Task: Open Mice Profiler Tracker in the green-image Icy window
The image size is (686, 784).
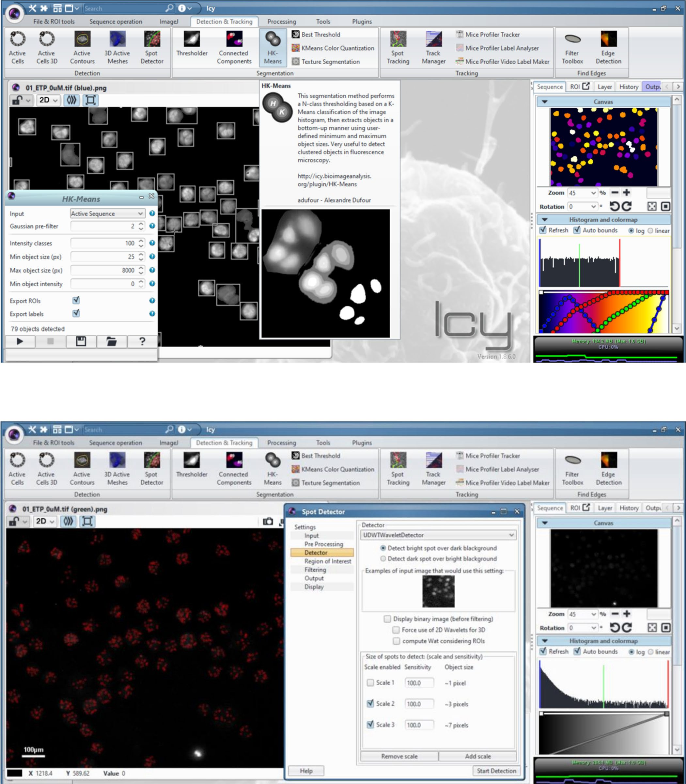Action: (x=488, y=456)
